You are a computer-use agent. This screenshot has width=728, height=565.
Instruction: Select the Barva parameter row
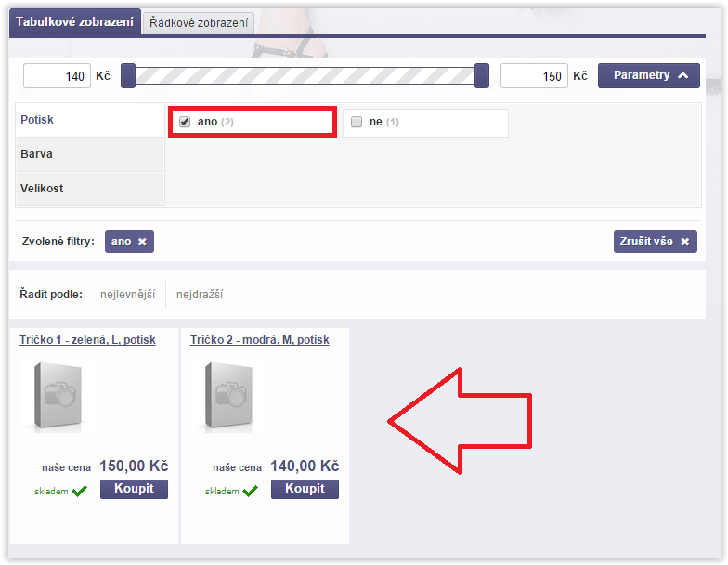click(90, 154)
